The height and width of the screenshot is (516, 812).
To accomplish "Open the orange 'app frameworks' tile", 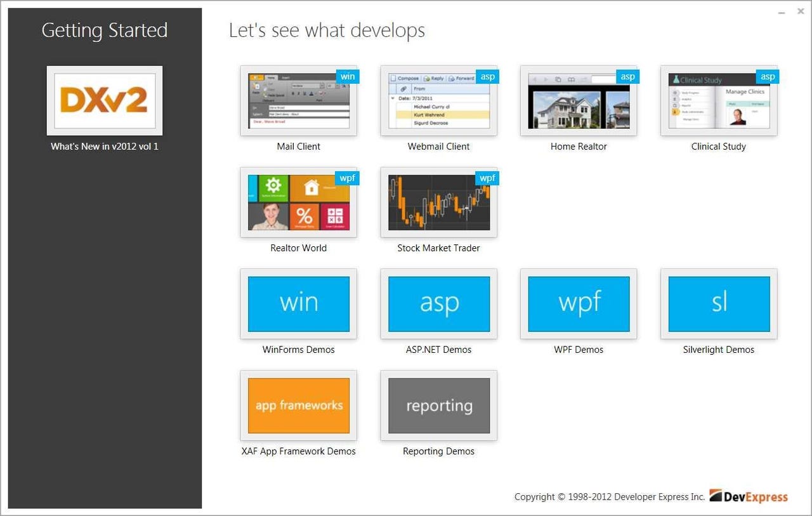I will 298,406.
